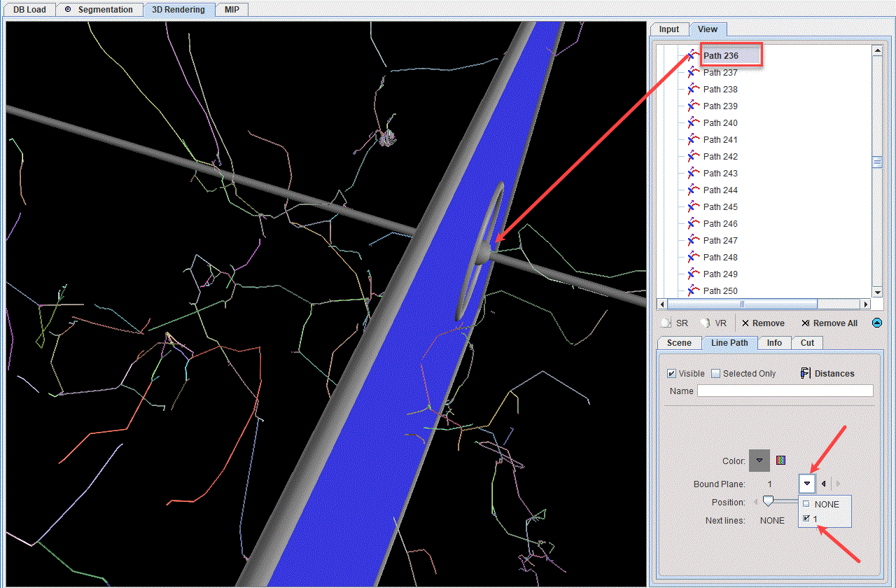Click the Path 240 line icon
Viewport: 896px width, 588px height.
[694, 122]
